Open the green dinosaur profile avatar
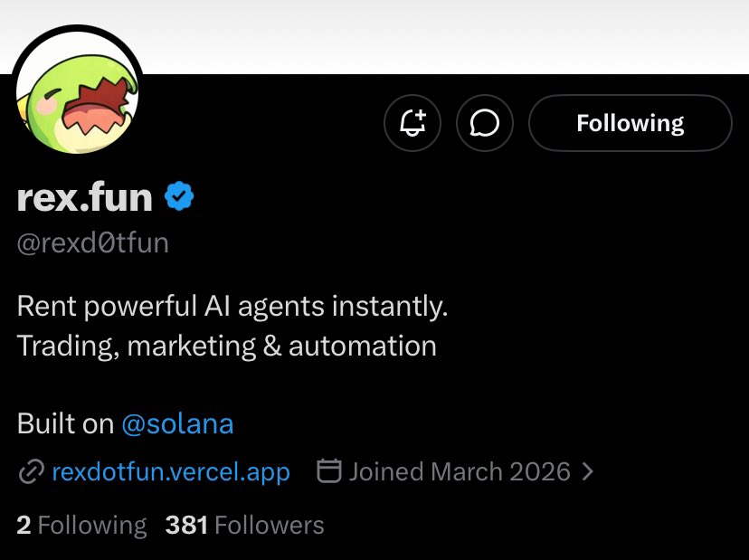749x560 pixels. point(78,91)
